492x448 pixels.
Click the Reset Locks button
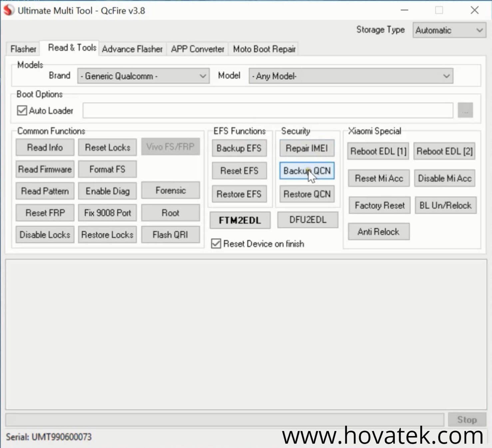point(107,147)
